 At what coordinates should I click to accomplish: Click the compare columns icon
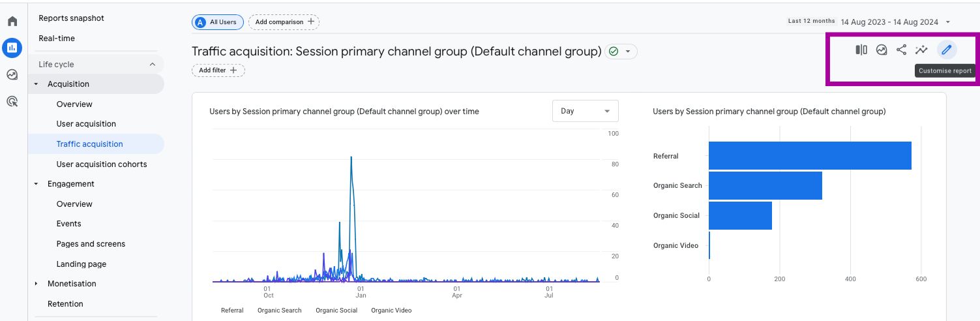point(861,50)
